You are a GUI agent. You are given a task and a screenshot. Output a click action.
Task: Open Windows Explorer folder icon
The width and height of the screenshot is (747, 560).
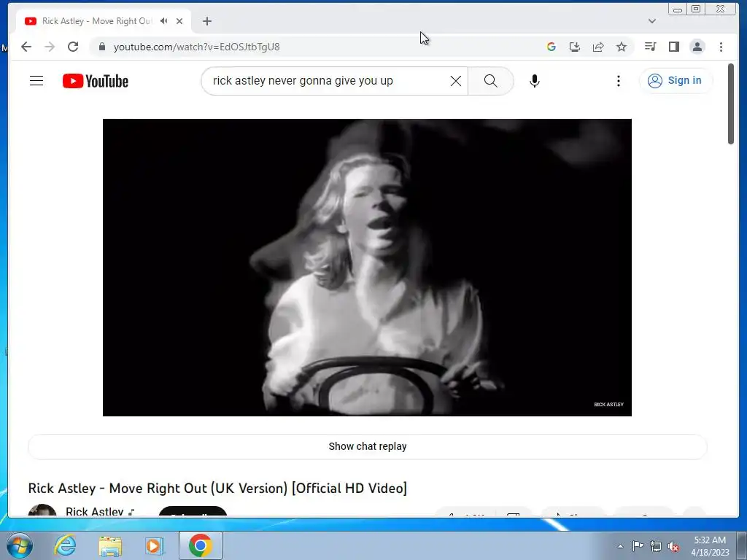(110, 545)
